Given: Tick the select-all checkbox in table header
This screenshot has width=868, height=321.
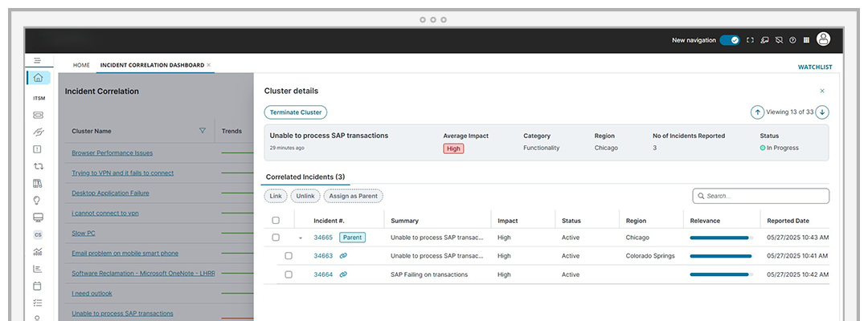Looking at the screenshot, I should (276, 221).
